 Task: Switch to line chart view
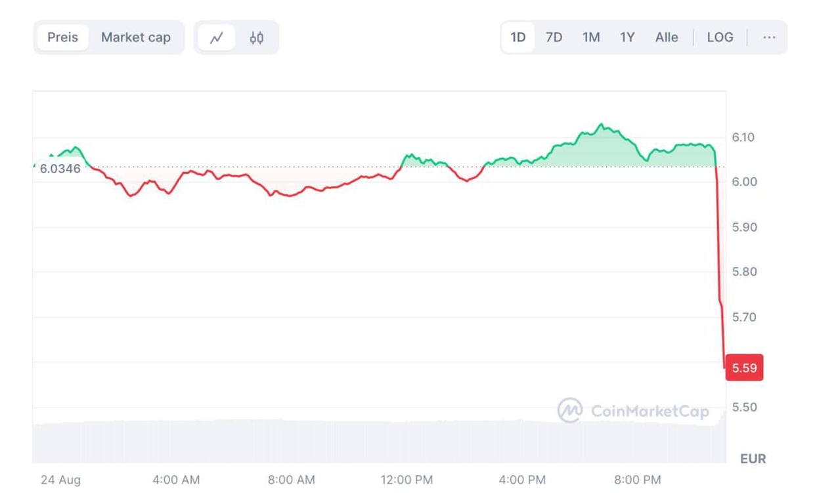point(216,38)
